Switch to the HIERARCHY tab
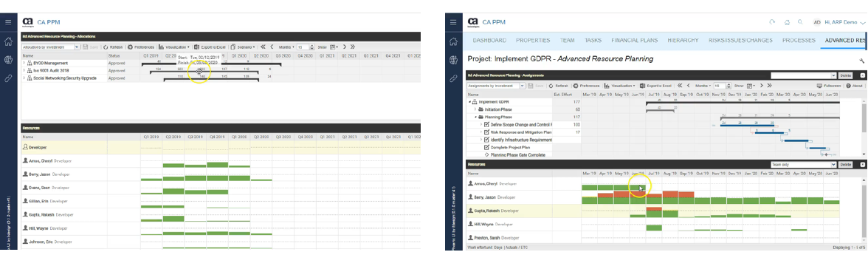Screen dimensions: 868x269 [x=683, y=41]
